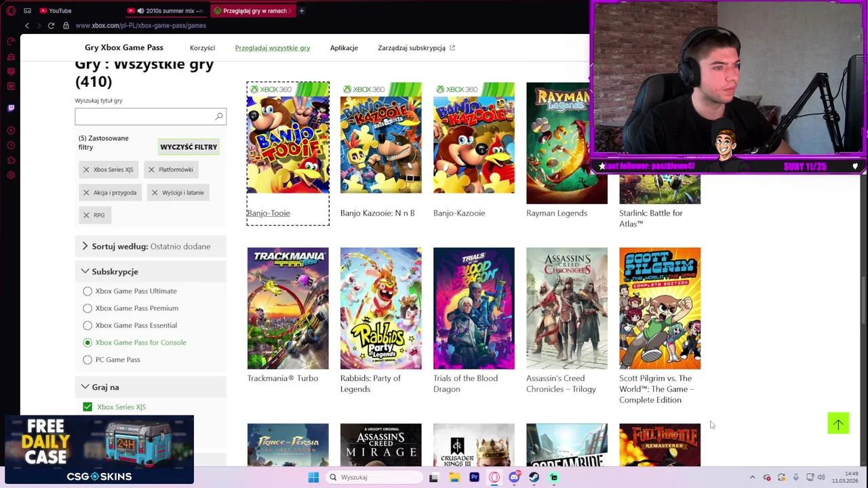Open Full Throttle Remastered cover thumbnail

tap(660, 445)
